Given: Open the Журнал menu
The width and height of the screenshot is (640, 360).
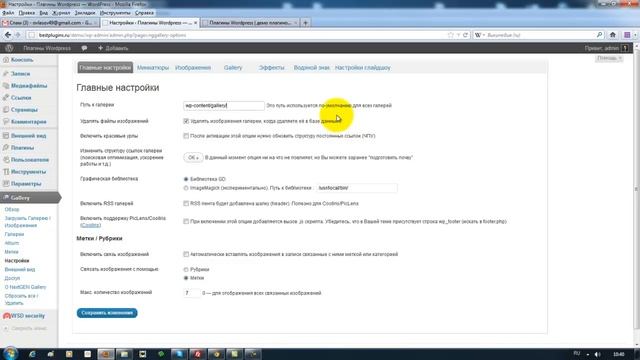Looking at the screenshot, I should click(61, 13).
